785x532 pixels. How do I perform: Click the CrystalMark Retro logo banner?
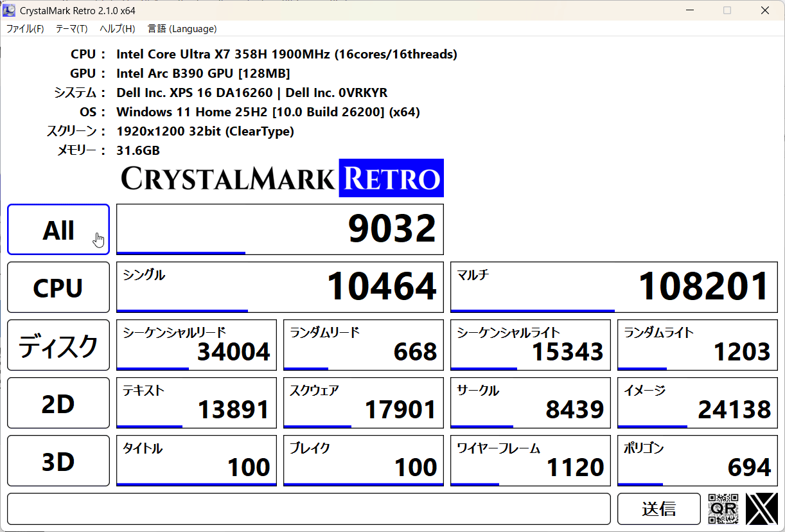(x=282, y=178)
